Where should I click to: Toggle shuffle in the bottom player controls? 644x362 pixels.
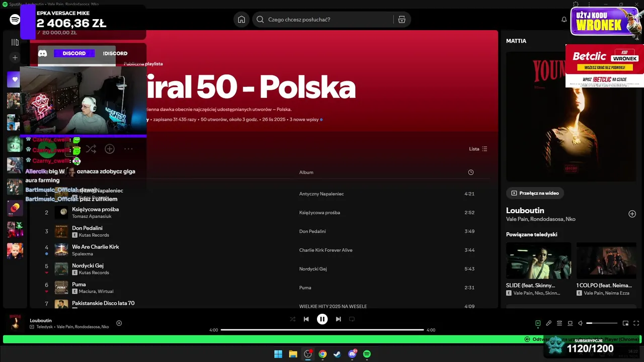point(293,319)
